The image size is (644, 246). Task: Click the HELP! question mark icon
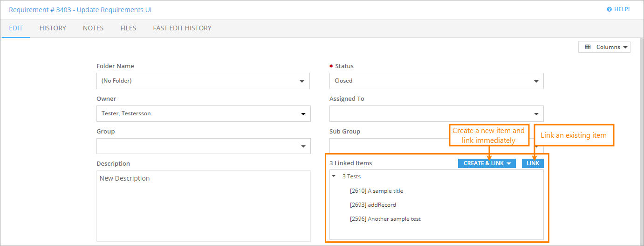[x=609, y=9]
